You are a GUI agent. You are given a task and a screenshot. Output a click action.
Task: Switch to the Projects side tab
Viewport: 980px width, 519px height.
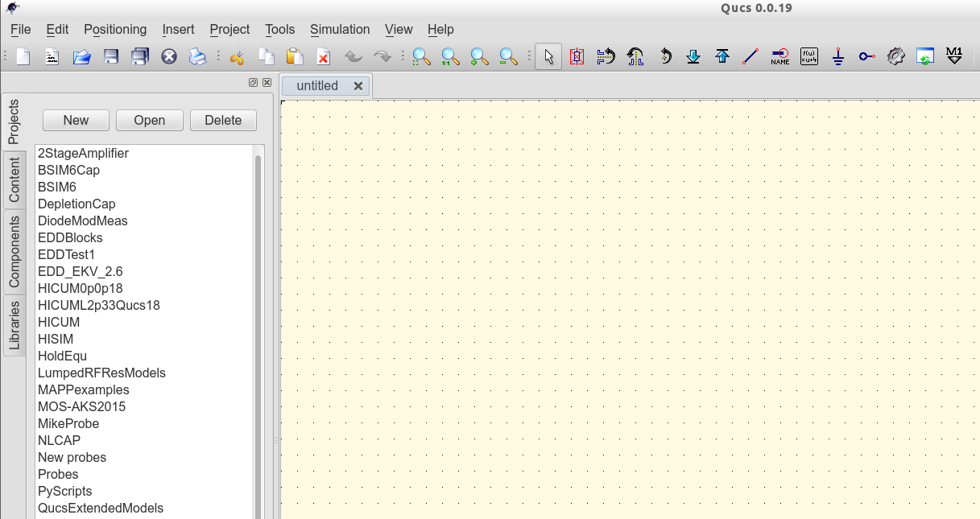pos(14,122)
